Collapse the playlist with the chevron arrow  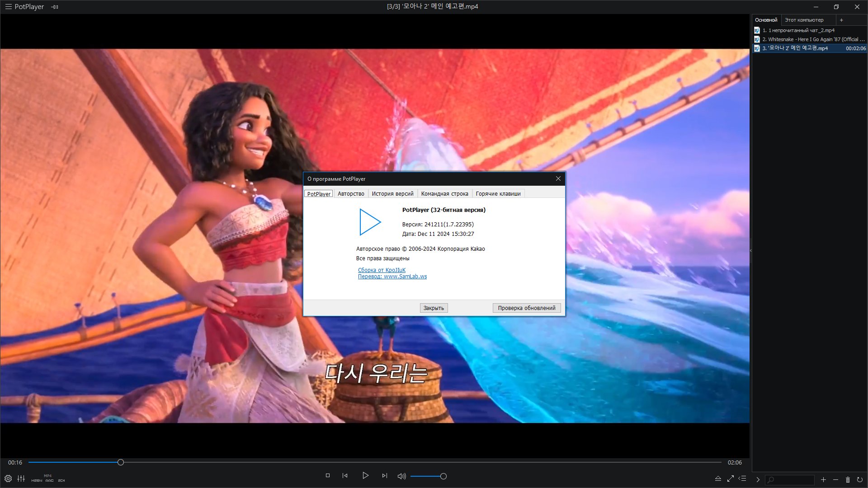[x=758, y=480]
